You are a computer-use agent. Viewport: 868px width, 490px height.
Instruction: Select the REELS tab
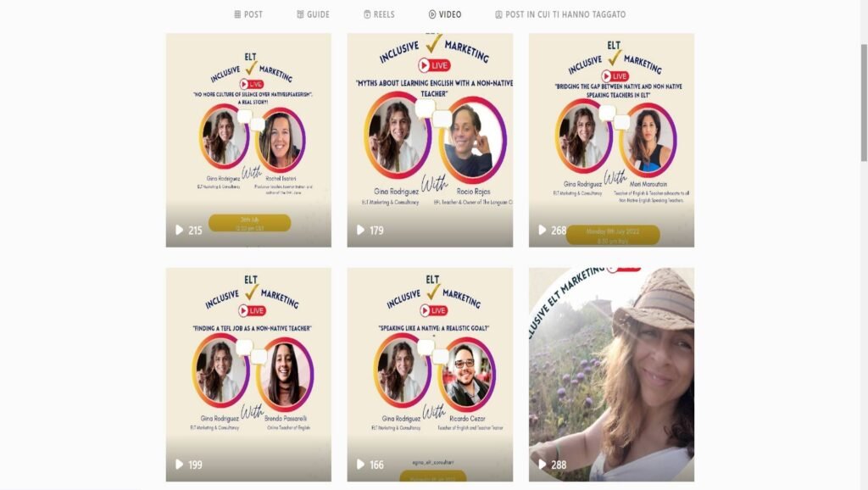click(379, 14)
